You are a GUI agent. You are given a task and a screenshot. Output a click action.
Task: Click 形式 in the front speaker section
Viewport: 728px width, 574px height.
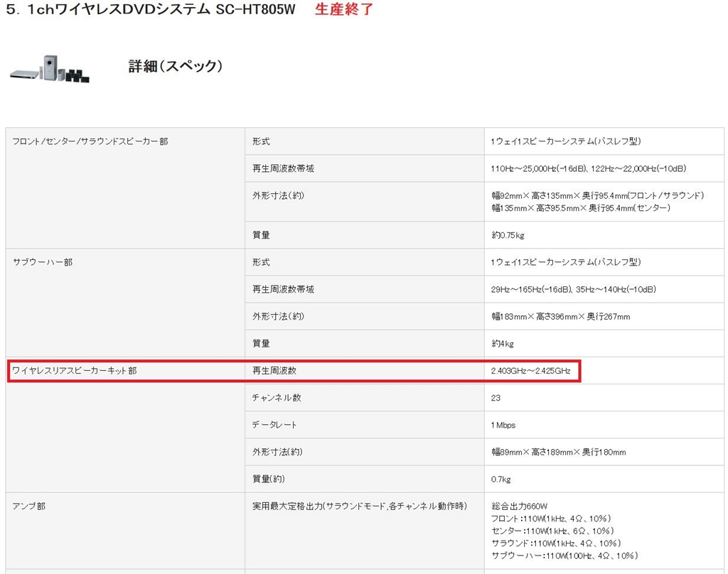[261, 141]
